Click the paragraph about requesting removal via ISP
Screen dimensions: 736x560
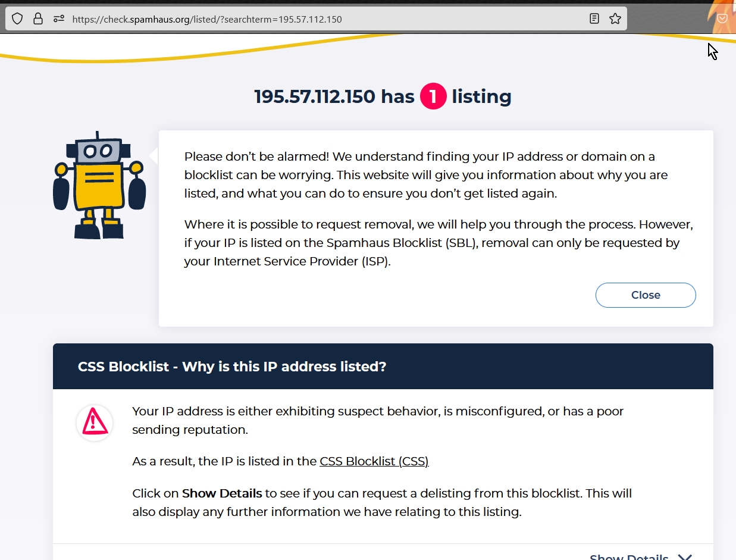coord(438,243)
